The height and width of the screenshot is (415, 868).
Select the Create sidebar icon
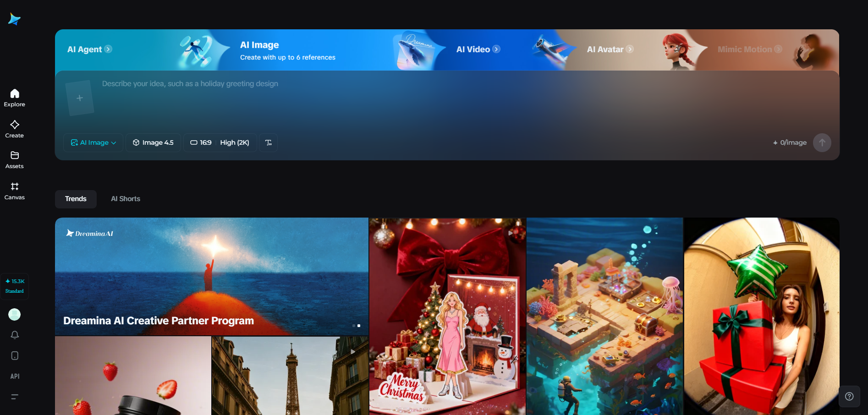point(14,128)
